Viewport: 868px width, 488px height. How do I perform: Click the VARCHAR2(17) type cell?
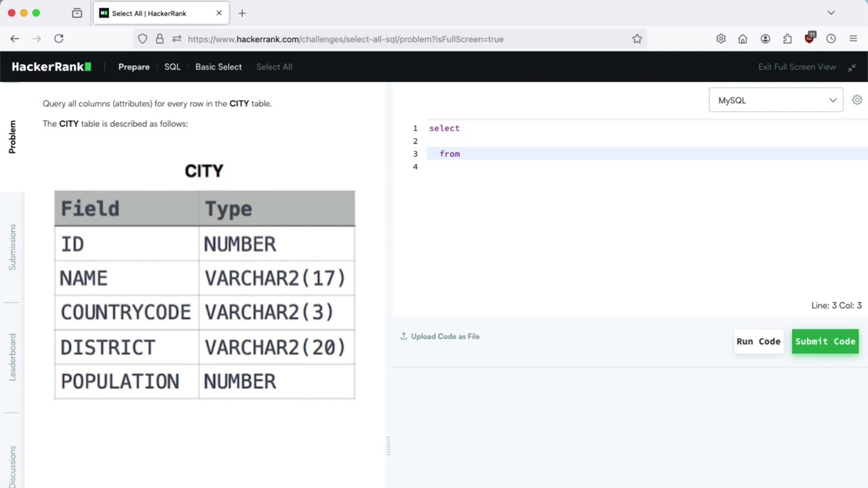277,278
